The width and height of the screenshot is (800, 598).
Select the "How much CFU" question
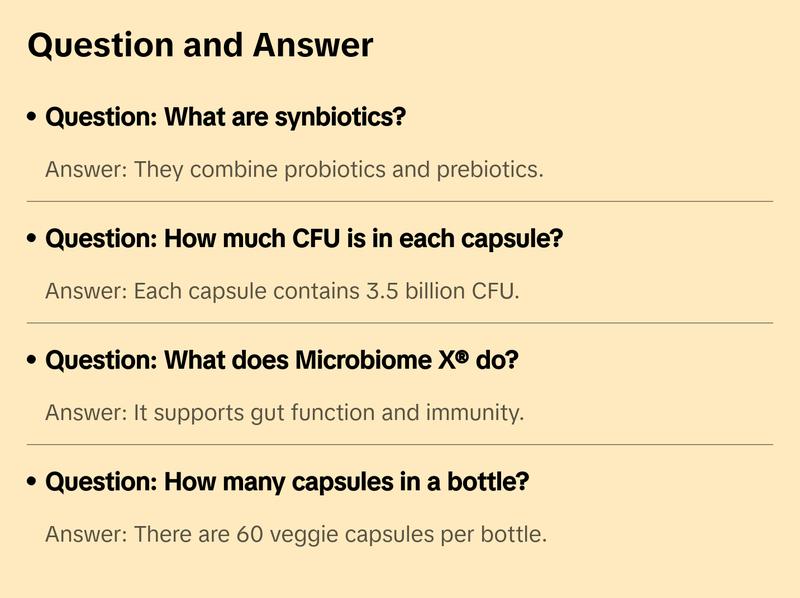click(305, 240)
